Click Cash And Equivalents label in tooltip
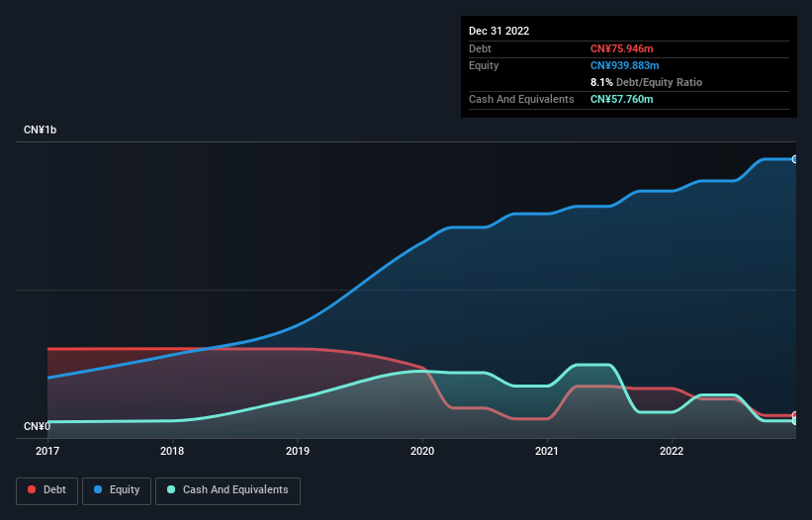The image size is (812, 520). point(521,99)
